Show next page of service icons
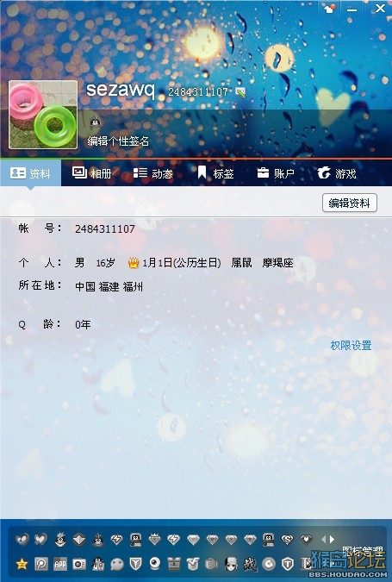 [x=333, y=539]
